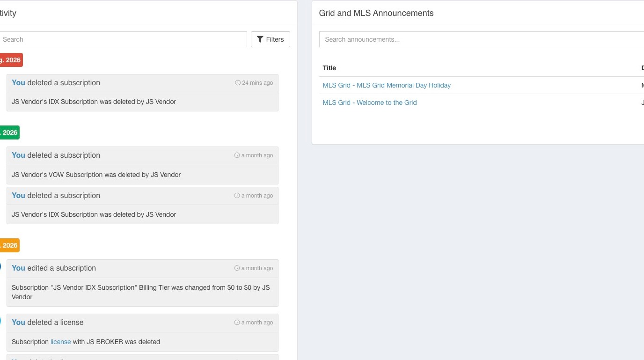Click clock icon on edited a subscription entry
644x360 pixels.
click(237, 268)
